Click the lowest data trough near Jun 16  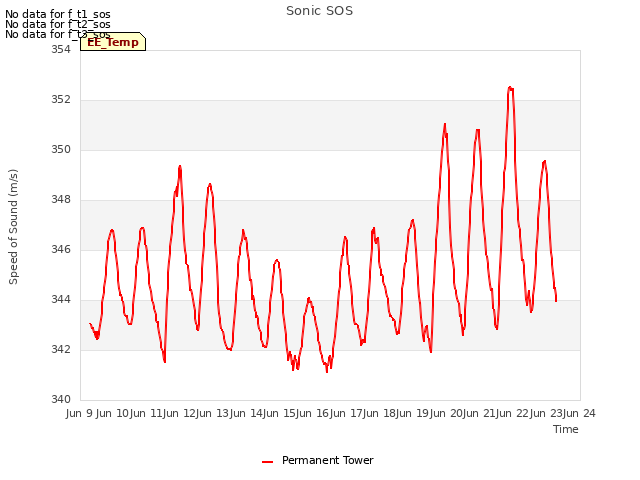click(327, 372)
